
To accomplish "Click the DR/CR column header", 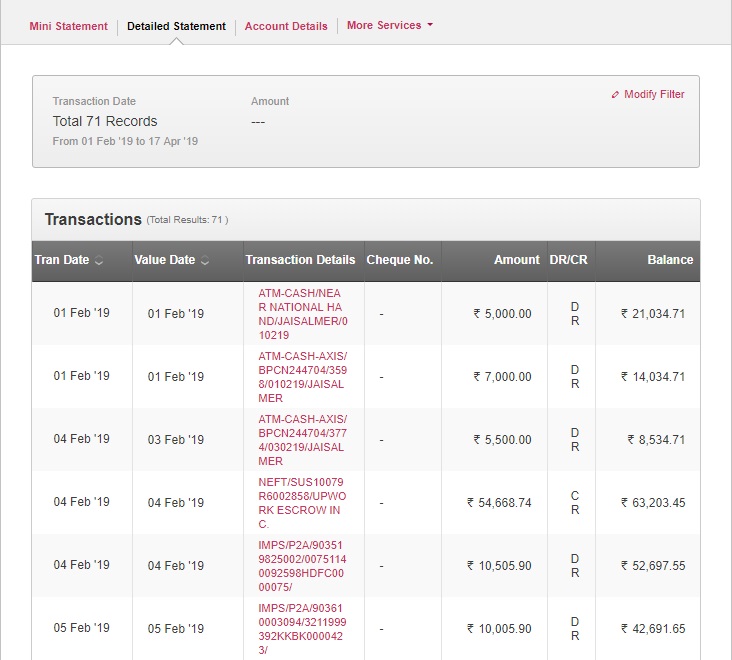I will click(569, 260).
